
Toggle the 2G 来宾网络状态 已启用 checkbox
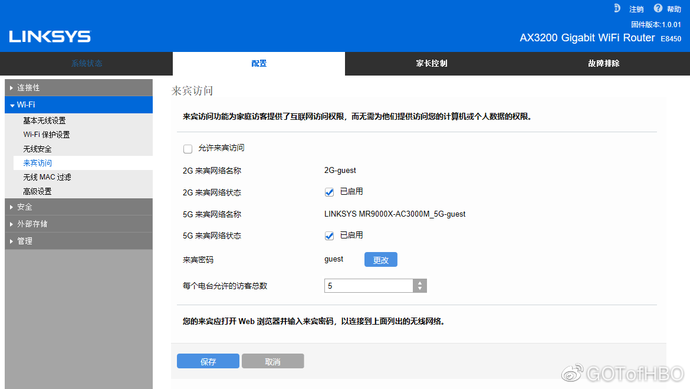329,192
